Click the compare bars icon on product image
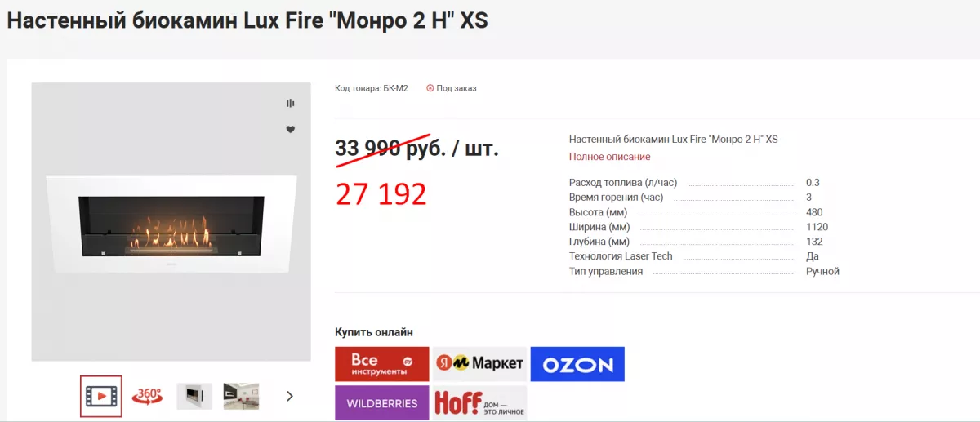The width and height of the screenshot is (980, 422). pyautogui.click(x=290, y=104)
